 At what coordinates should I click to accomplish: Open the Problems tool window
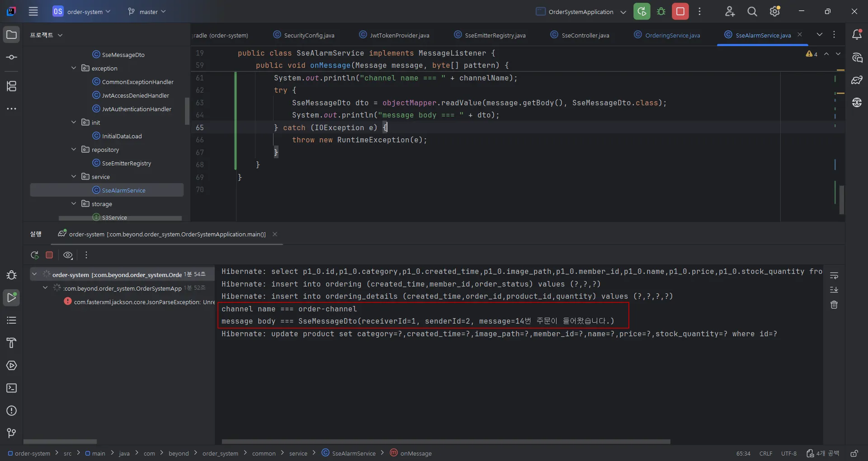tap(12, 411)
